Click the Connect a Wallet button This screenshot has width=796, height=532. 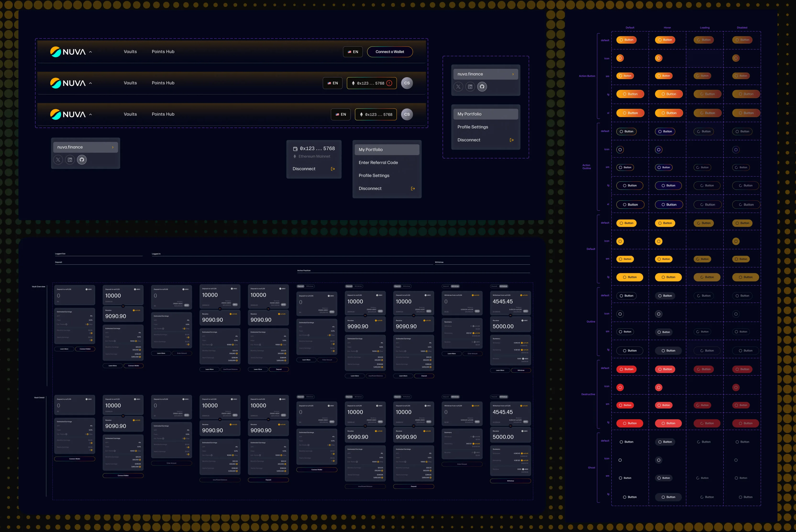point(390,52)
